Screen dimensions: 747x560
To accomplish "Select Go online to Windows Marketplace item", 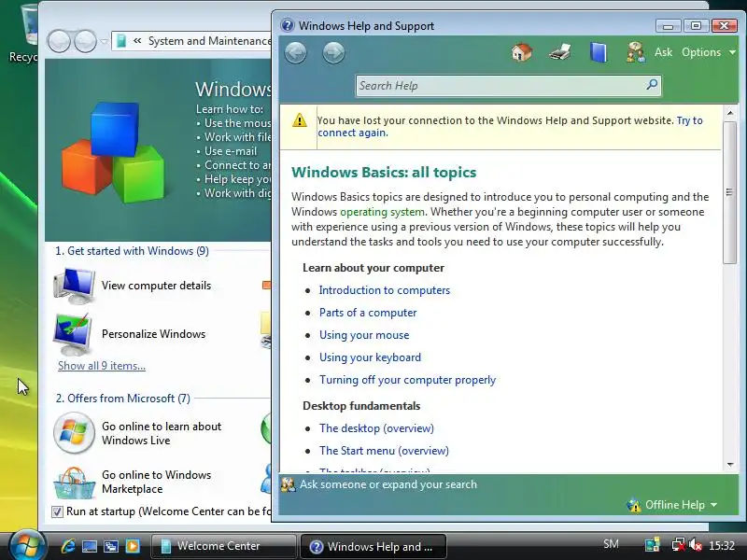I will click(x=132, y=482).
